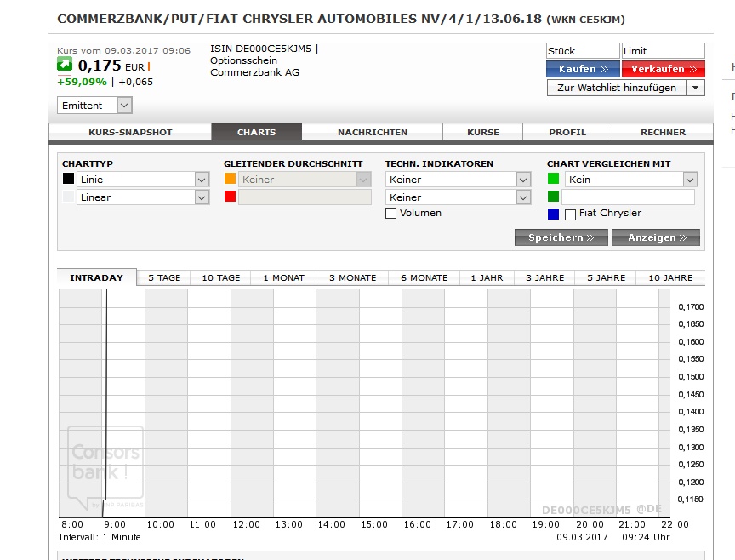Enable the Volumen checkbox

pyautogui.click(x=391, y=214)
